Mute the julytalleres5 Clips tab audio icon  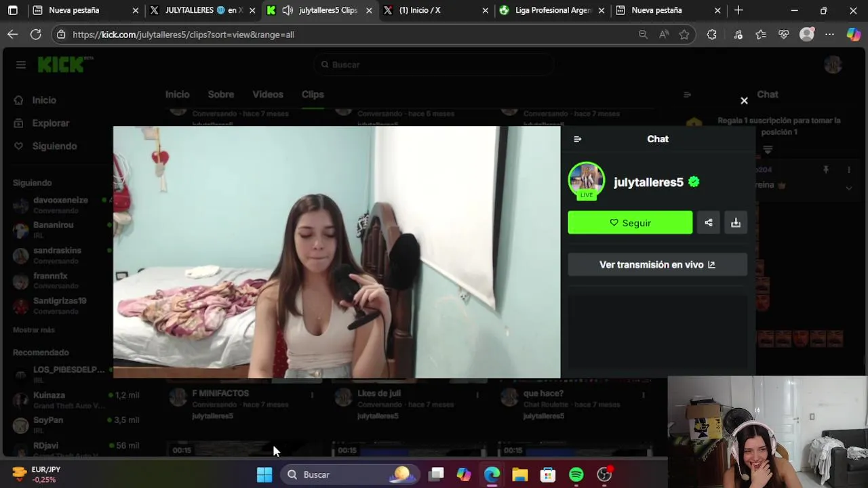pyautogui.click(x=288, y=10)
